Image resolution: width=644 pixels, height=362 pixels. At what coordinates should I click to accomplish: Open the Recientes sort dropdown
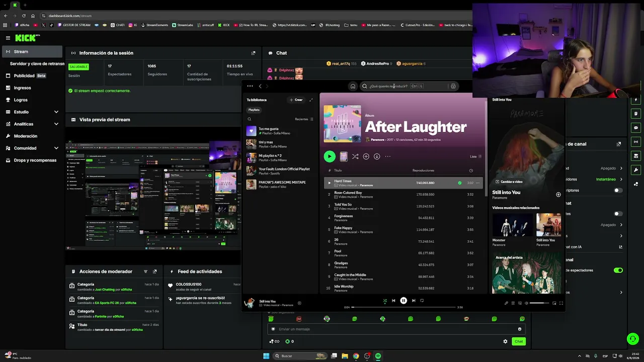(x=304, y=119)
